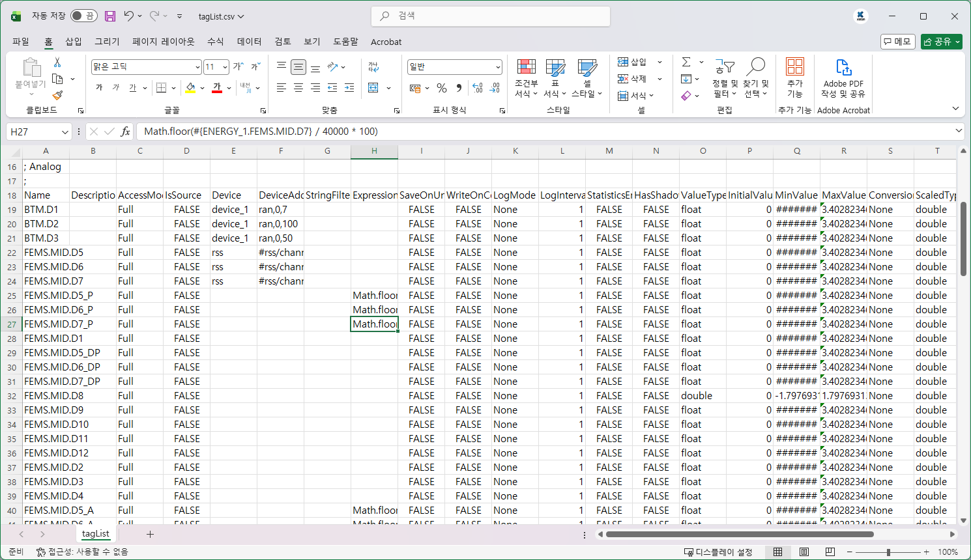Click the Cut scissors icon

tap(57, 63)
